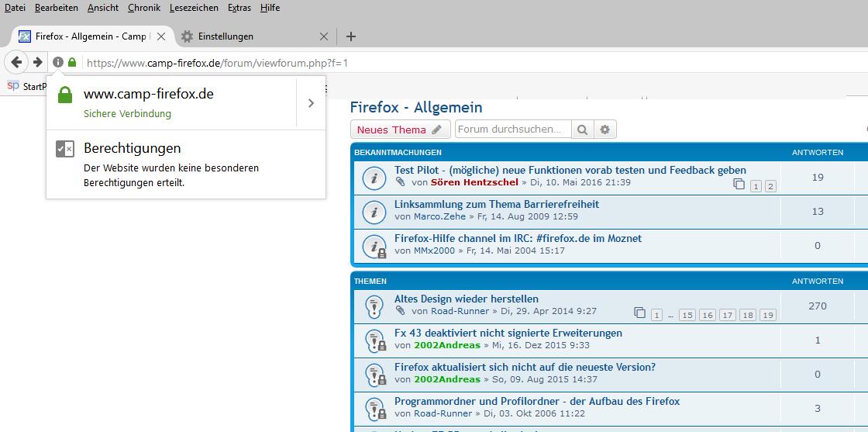Click the www.camp-firefox.de hostname in popup
The height and width of the screenshot is (432, 868).
148,94
